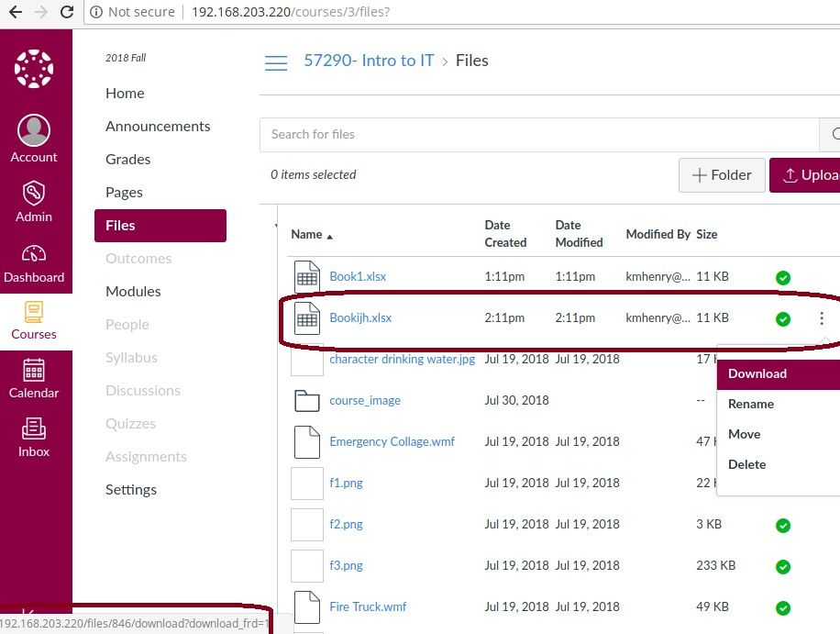
Task: Click the Search for files field
Action: tap(539, 134)
